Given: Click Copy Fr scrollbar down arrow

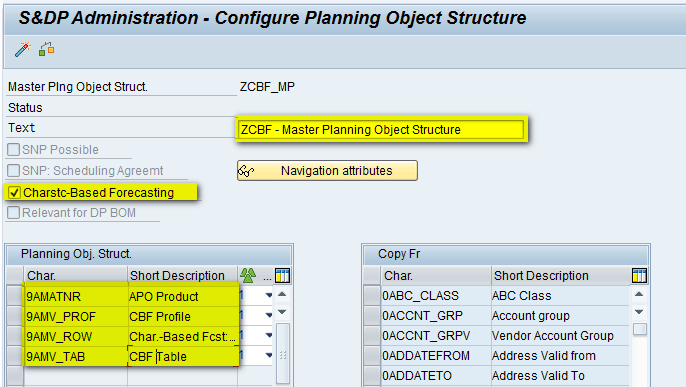Looking at the screenshot, I should click(639, 312).
